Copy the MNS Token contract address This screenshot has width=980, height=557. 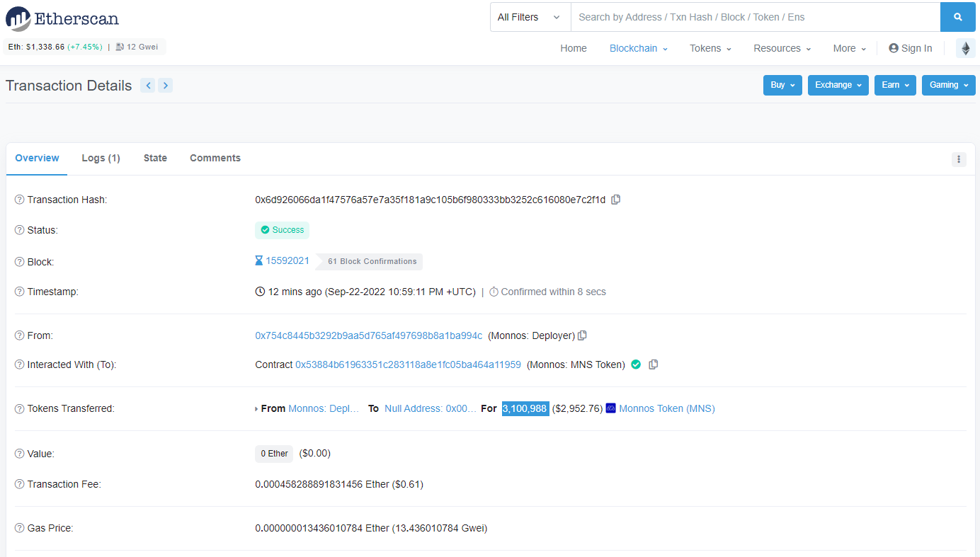(654, 364)
